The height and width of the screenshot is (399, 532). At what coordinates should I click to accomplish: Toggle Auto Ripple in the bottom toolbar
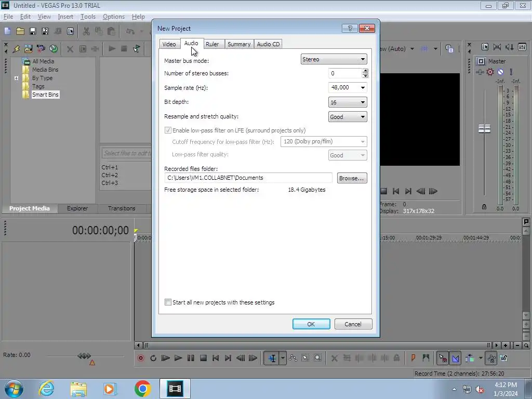click(470, 358)
